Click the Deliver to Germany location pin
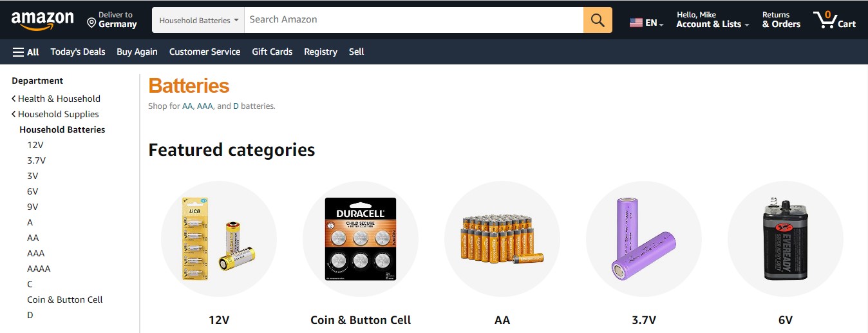Image resolution: width=868 pixels, height=333 pixels. coord(91,23)
